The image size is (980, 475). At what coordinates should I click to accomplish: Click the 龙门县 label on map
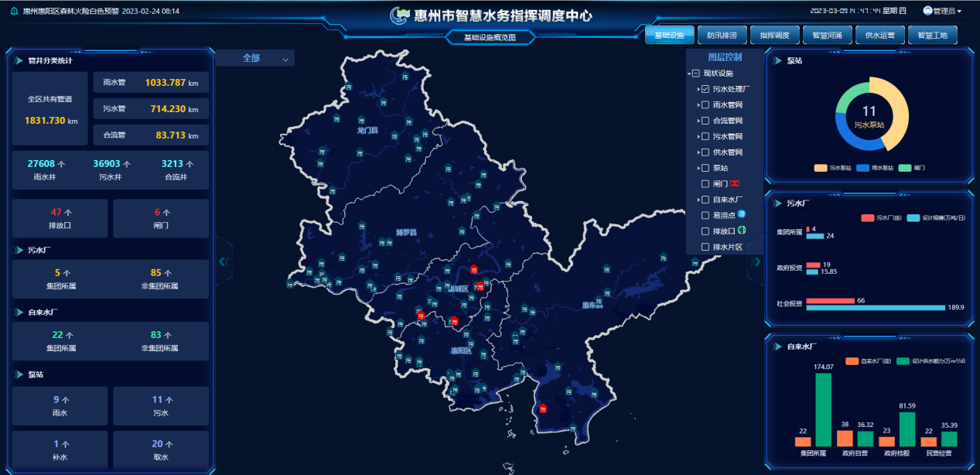(x=367, y=131)
